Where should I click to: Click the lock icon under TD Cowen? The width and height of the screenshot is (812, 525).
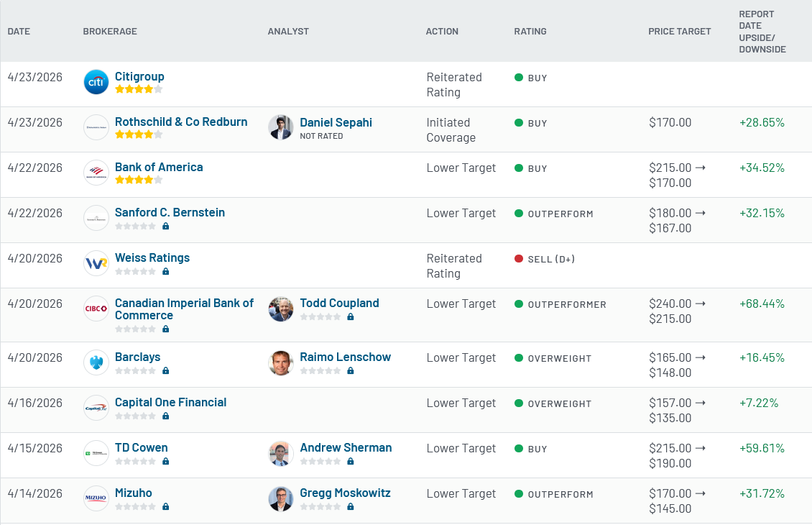coord(166,461)
